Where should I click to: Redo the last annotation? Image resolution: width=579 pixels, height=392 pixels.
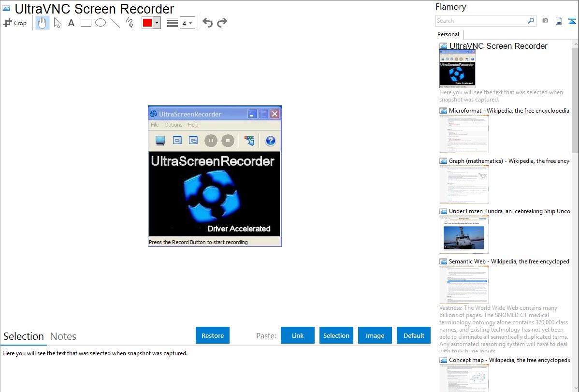click(x=222, y=23)
